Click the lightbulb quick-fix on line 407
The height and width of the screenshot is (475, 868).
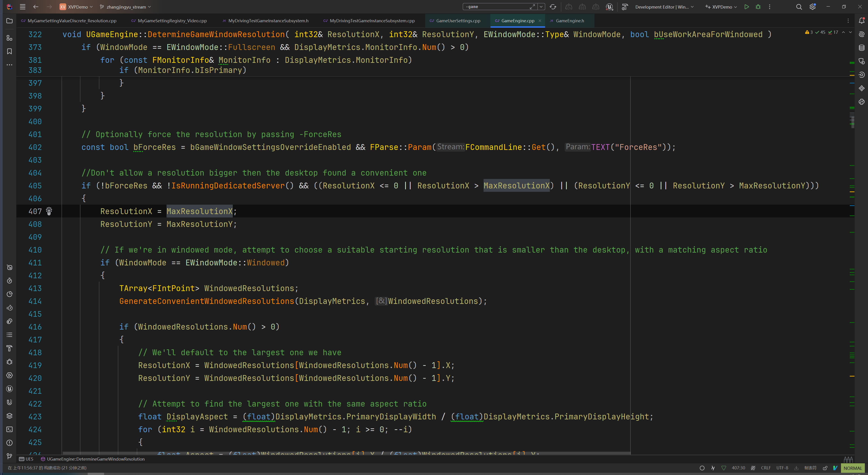49,211
